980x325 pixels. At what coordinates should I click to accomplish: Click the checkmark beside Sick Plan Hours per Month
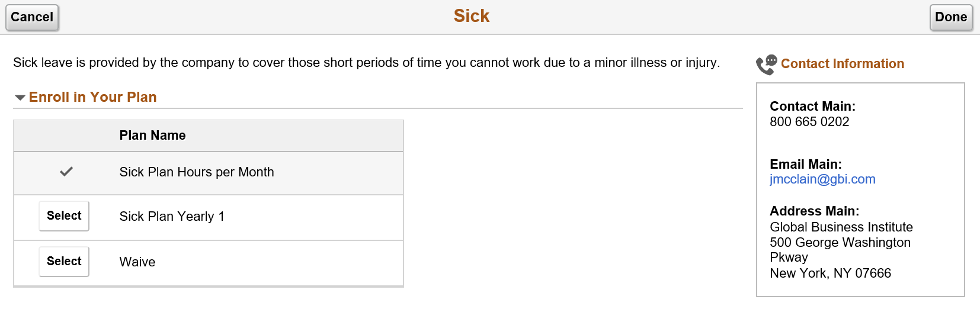tap(66, 172)
